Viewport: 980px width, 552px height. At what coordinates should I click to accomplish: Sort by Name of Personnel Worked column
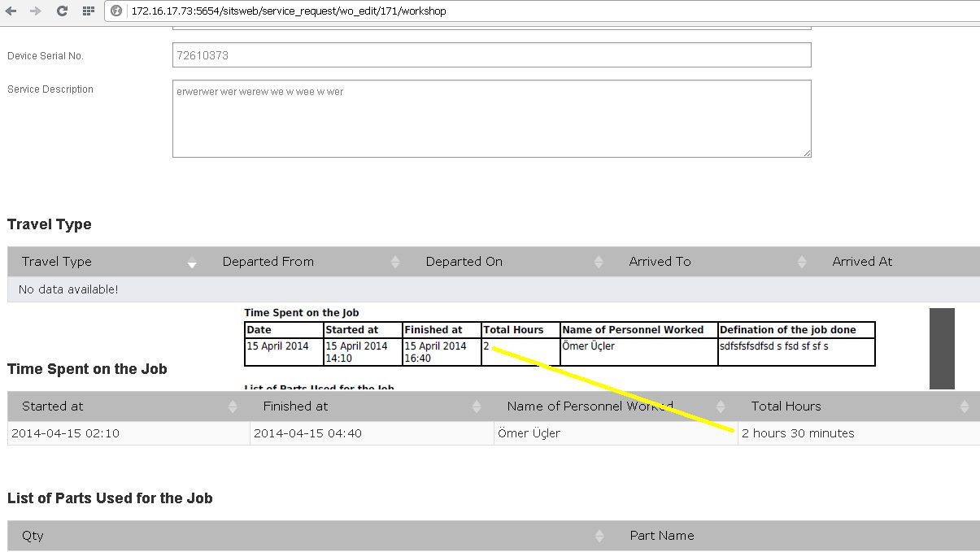[615, 406]
